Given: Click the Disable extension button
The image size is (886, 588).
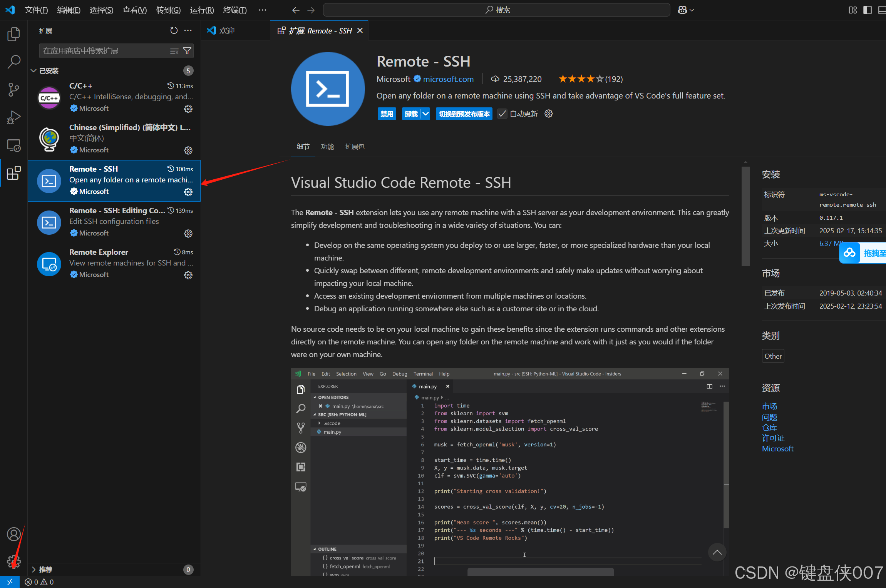Looking at the screenshot, I should click(x=387, y=114).
